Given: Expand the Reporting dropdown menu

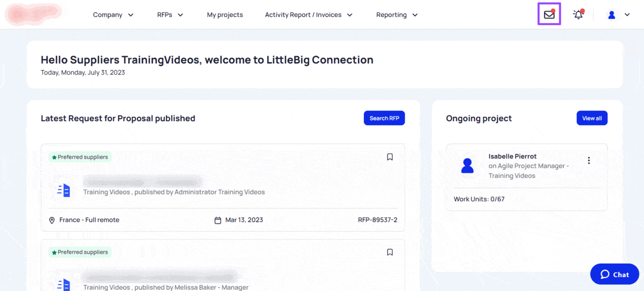Looking at the screenshot, I should pos(397,15).
